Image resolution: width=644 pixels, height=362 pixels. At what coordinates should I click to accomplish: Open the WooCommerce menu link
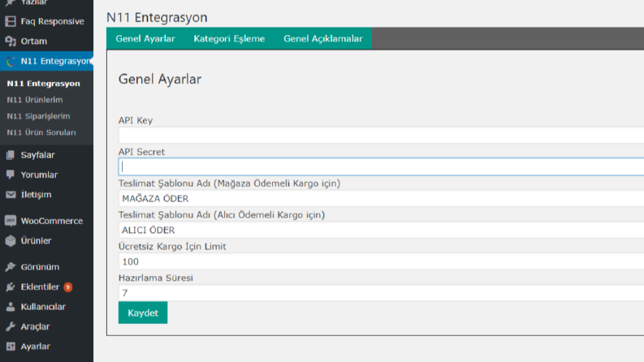[x=52, y=221]
